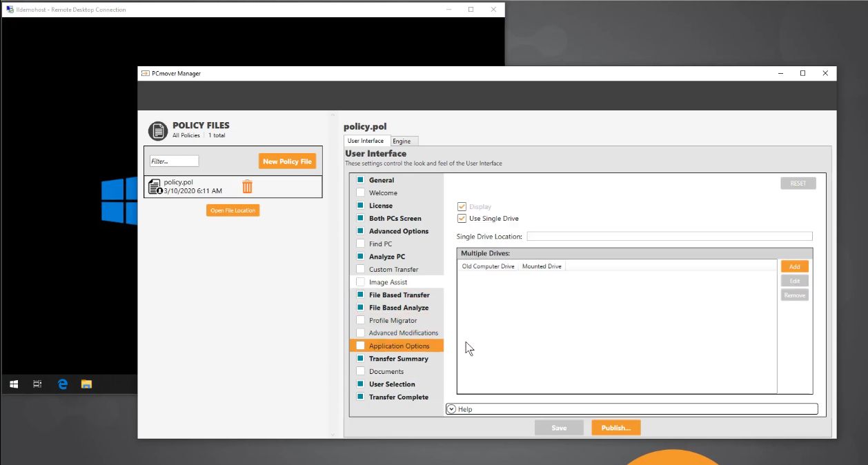Image resolution: width=868 pixels, height=465 pixels.
Task: Click the PCmover Manager title bar icon
Action: (x=145, y=73)
